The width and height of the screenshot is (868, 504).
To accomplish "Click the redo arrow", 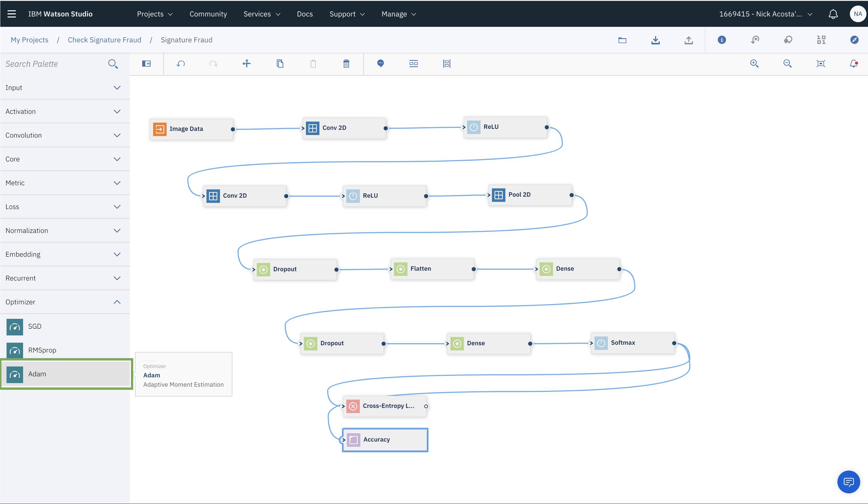I will [214, 64].
